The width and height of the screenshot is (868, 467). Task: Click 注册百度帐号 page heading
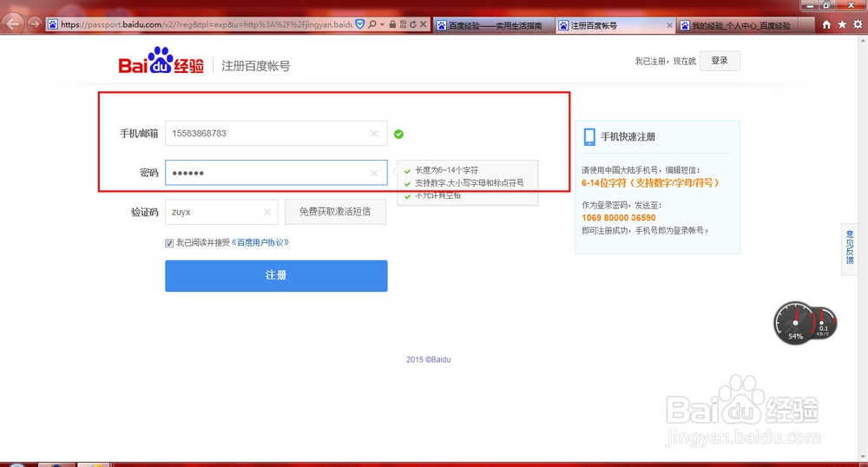pyautogui.click(x=256, y=66)
